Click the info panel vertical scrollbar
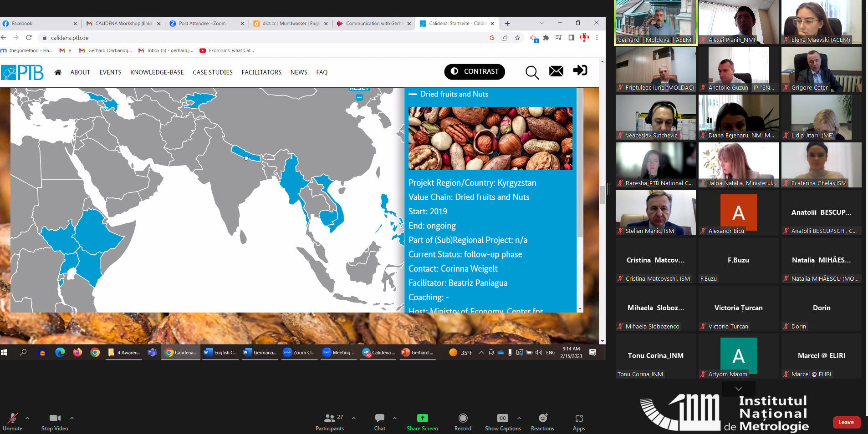This screenshot has height=434, width=868. [580, 164]
